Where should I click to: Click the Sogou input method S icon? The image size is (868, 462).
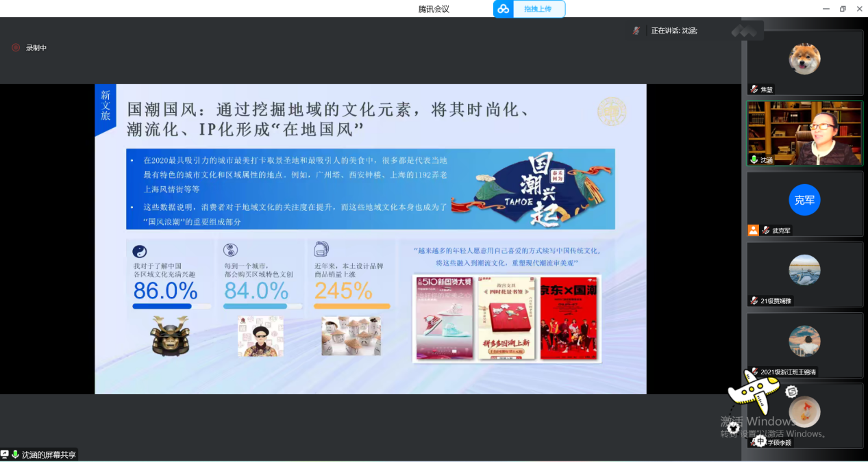click(x=791, y=392)
